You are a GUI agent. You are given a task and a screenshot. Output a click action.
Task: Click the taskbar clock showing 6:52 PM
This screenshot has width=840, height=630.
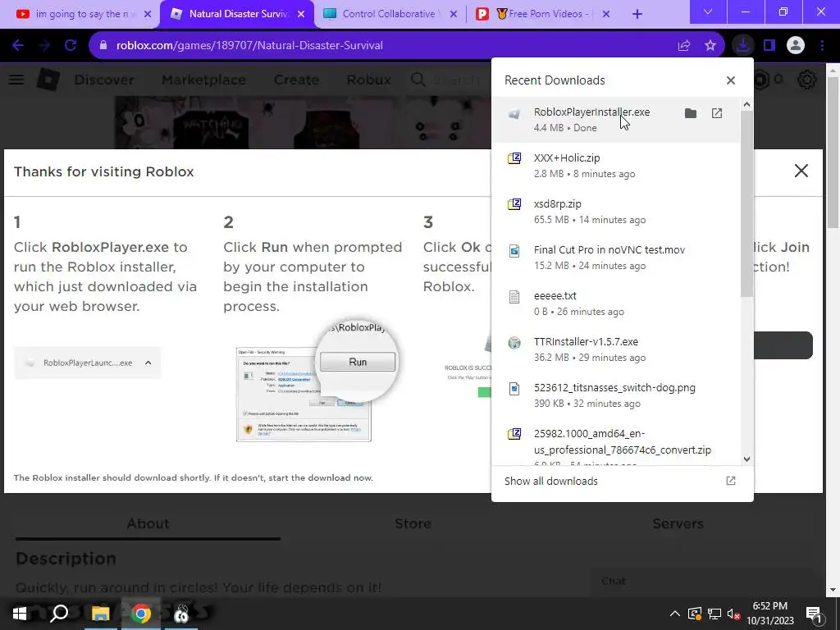point(769,614)
